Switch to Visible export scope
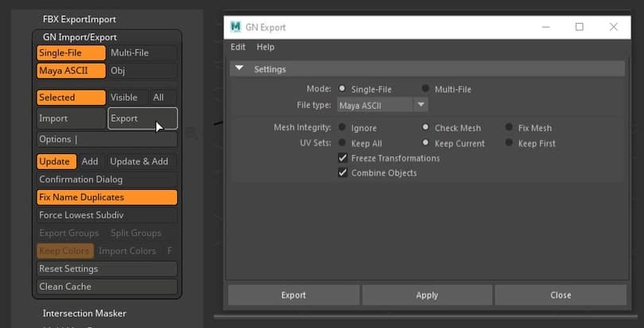Viewport: 644px width, 328px height. pos(124,98)
